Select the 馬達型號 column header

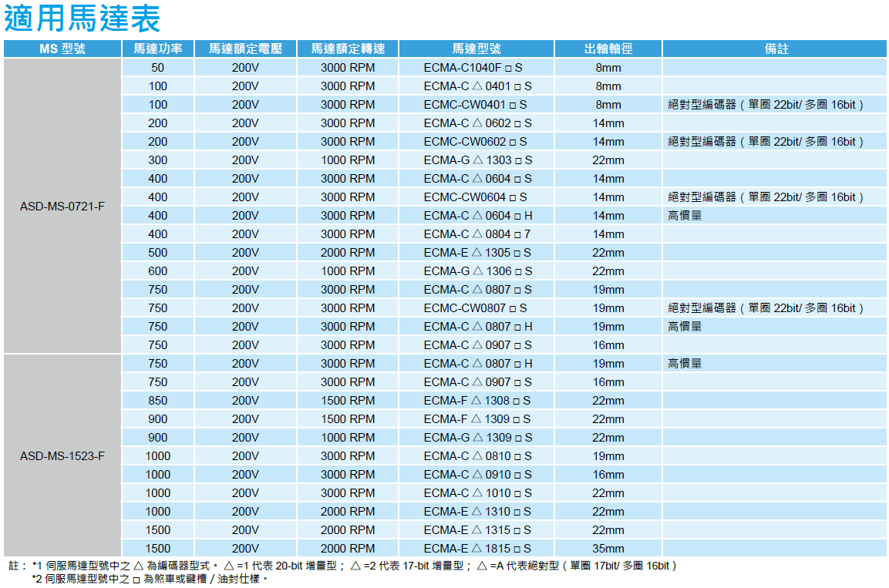tap(477, 49)
